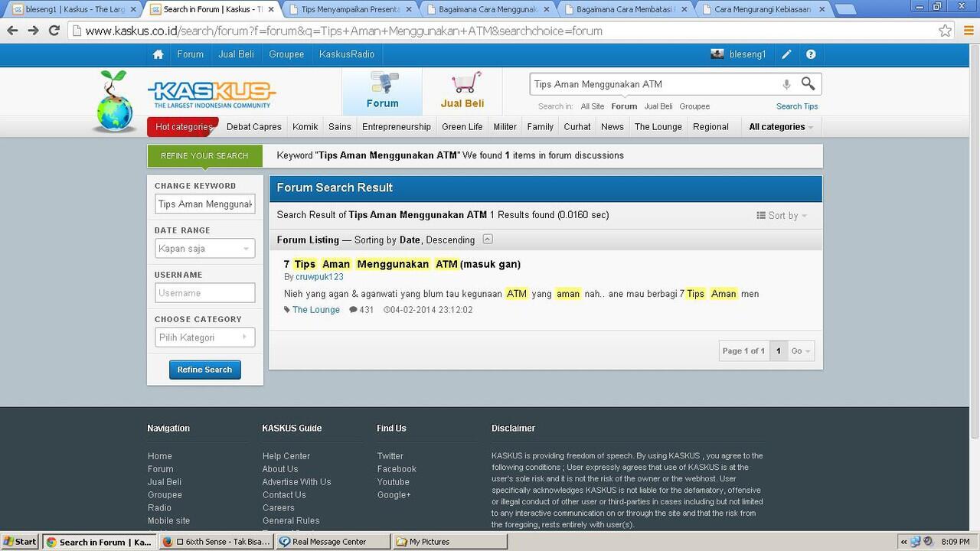Search in Groupee option
This screenshot has width=980, height=551.
[x=694, y=106]
